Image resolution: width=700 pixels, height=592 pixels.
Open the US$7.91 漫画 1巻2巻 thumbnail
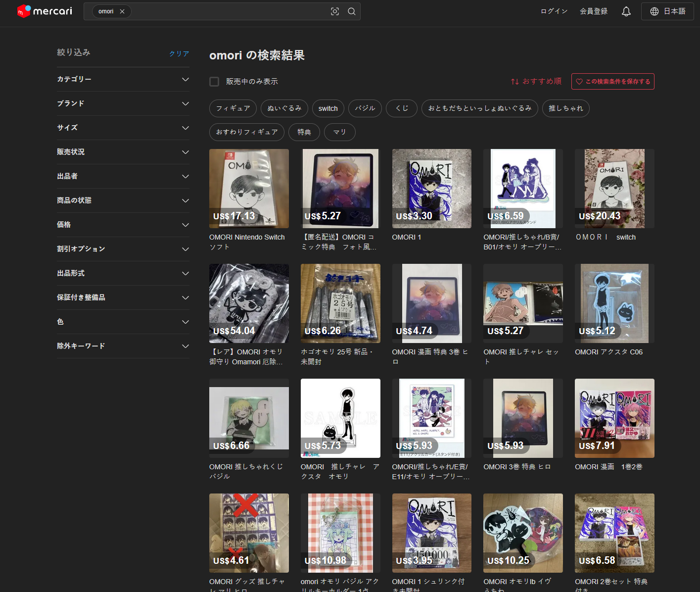click(x=614, y=418)
